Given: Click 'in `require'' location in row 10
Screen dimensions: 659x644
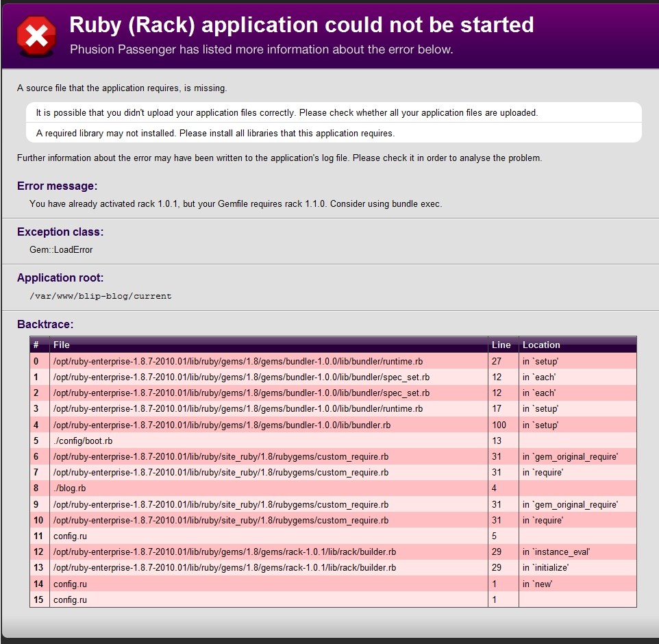Looking at the screenshot, I should coord(543,520).
